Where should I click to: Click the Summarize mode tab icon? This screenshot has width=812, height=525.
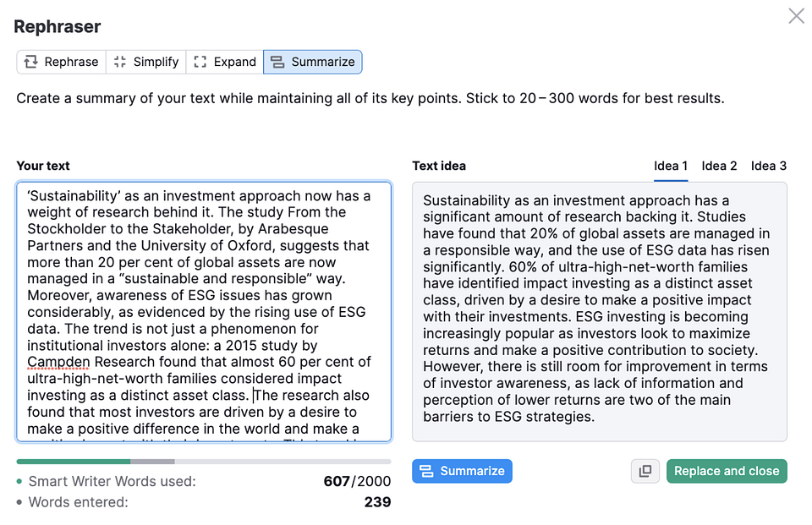(277, 62)
